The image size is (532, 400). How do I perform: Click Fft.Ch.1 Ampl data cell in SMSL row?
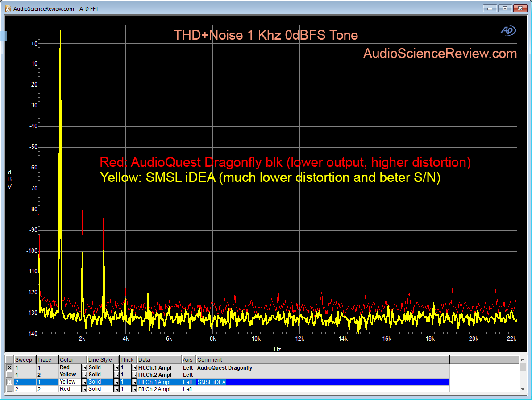point(159,382)
